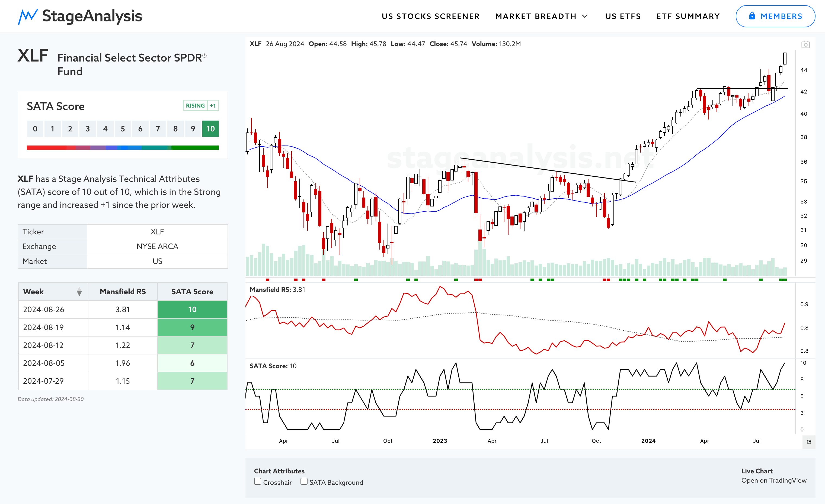Enable the SATA Background checkbox
Image resolution: width=825 pixels, height=504 pixels.
[304, 481]
